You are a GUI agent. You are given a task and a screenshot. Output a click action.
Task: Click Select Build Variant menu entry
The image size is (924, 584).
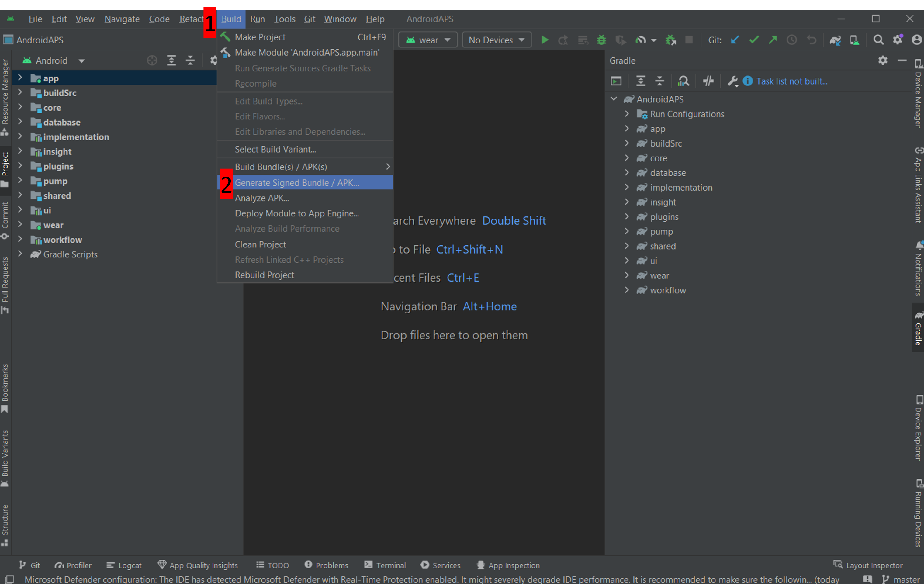click(305, 149)
